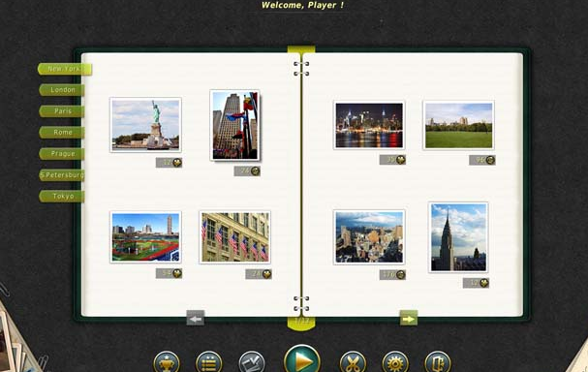The image size is (588, 372).
Task: Click piece badge under baseball stadium photo
Action: (x=170, y=273)
